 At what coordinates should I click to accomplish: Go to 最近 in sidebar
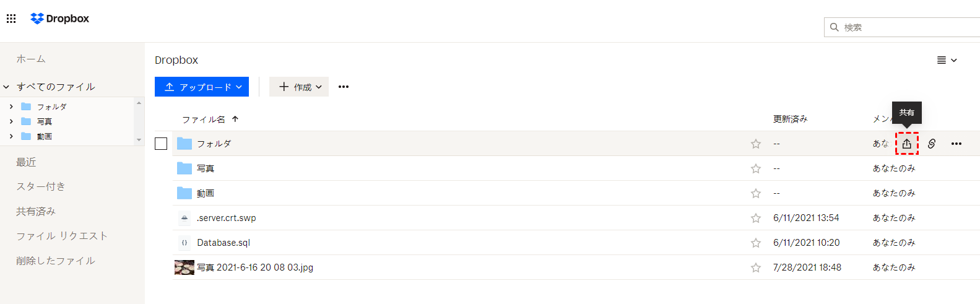tap(26, 162)
